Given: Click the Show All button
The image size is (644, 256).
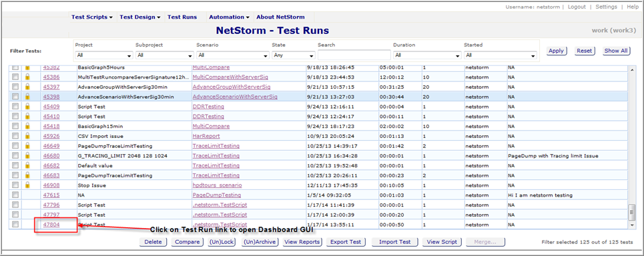Looking at the screenshot, I should (616, 51).
